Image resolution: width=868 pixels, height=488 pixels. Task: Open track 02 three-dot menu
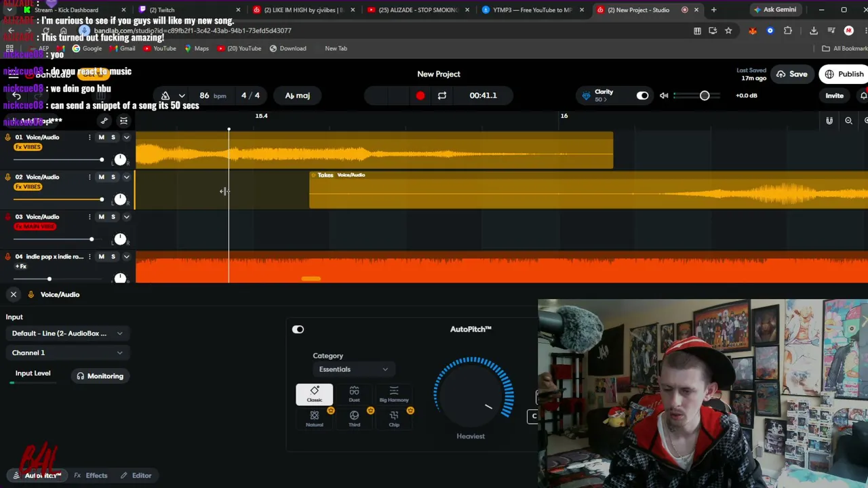(89, 177)
